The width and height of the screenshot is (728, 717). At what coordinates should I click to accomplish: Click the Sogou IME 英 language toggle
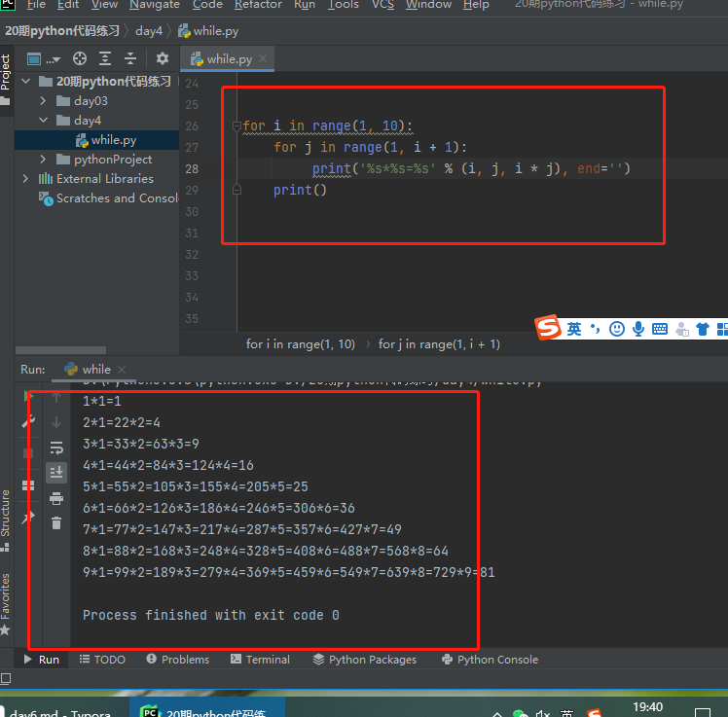(574, 329)
